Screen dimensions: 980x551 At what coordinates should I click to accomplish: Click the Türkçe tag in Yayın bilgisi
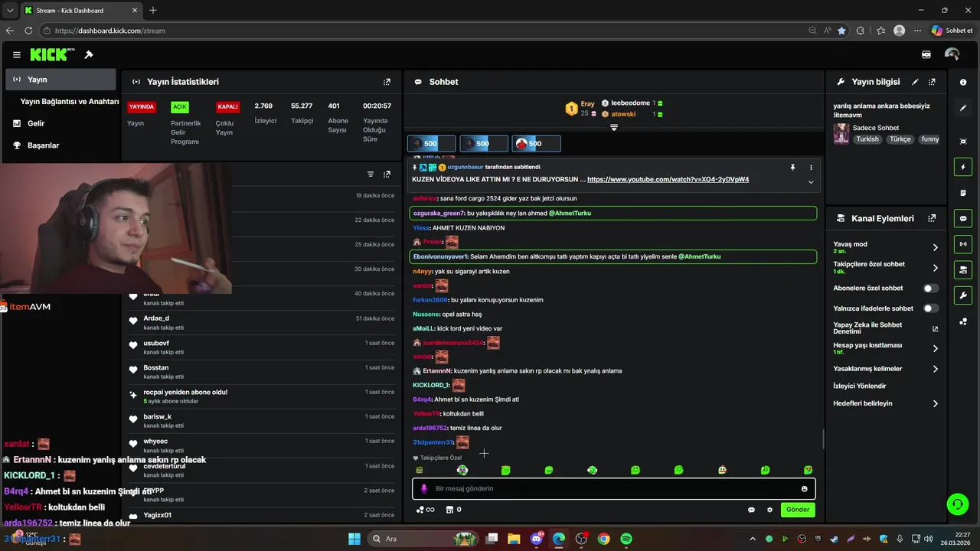pyautogui.click(x=900, y=139)
